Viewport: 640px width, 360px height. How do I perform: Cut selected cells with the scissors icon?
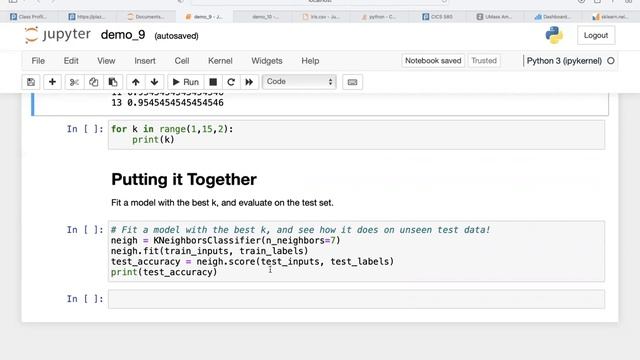(74, 82)
